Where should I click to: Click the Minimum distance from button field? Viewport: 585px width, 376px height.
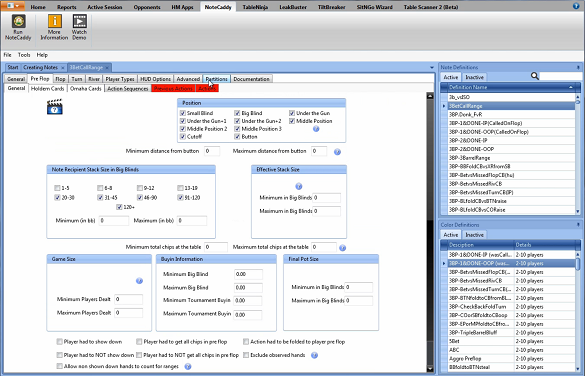pyautogui.click(x=212, y=151)
